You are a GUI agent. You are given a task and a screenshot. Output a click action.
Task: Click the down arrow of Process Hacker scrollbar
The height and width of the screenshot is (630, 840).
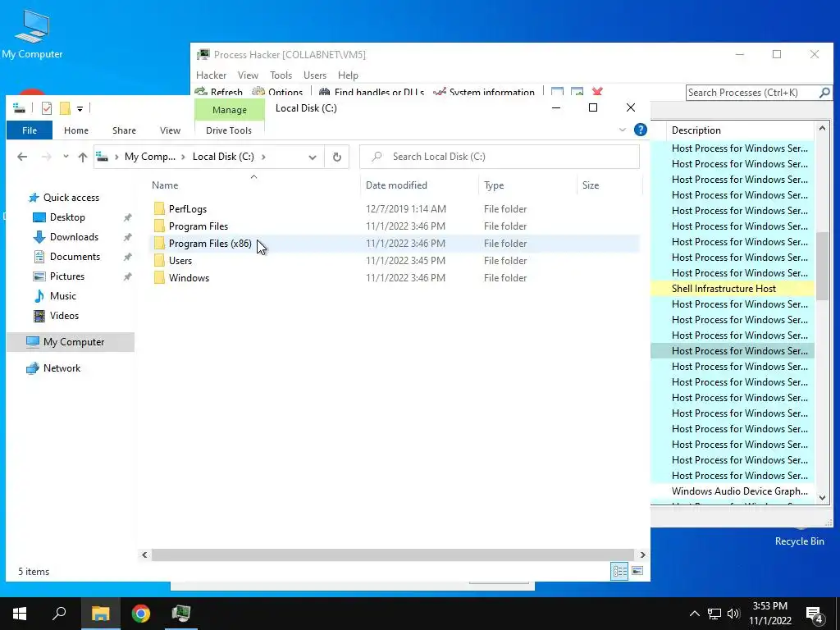point(822,498)
